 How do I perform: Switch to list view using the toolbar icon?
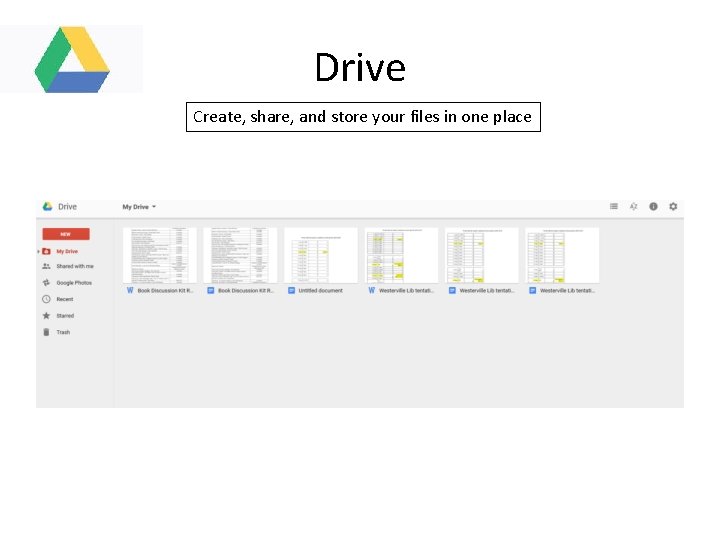tap(613, 207)
